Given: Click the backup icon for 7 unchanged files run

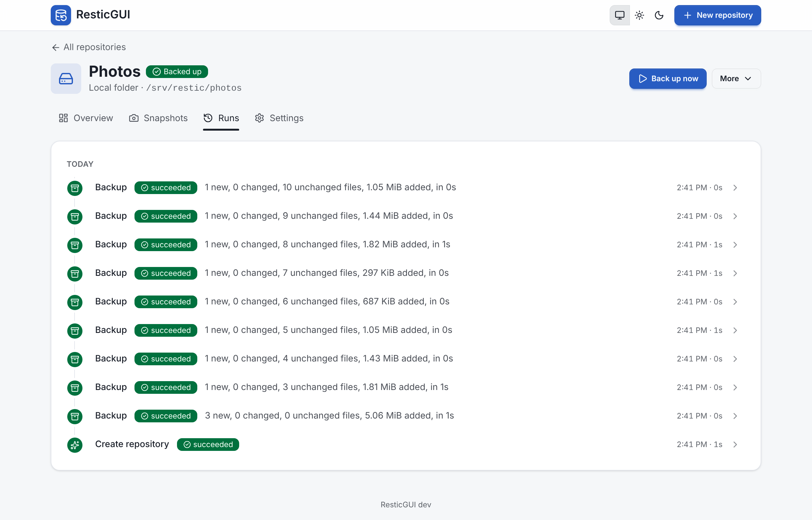Looking at the screenshot, I should click(75, 274).
